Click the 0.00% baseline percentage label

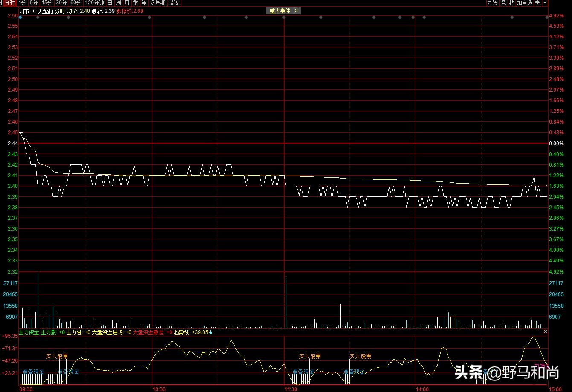coord(556,144)
